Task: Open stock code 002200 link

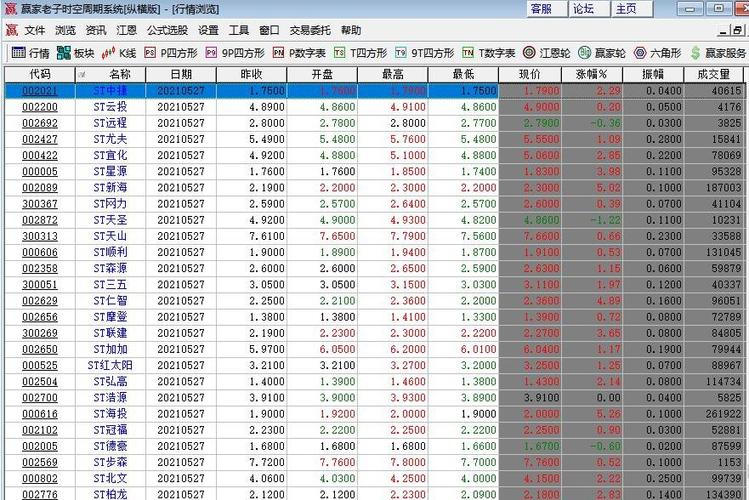Action: point(40,107)
